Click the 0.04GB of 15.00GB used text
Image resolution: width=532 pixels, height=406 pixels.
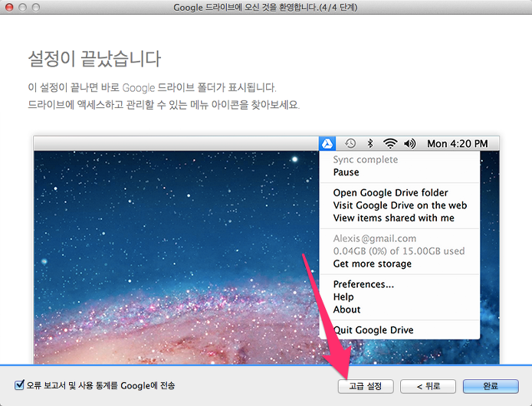[399, 251]
